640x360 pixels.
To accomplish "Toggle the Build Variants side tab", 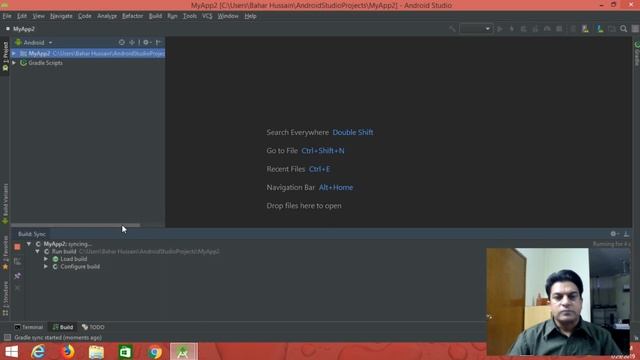I will pyautogui.click(x=5, y=203).
